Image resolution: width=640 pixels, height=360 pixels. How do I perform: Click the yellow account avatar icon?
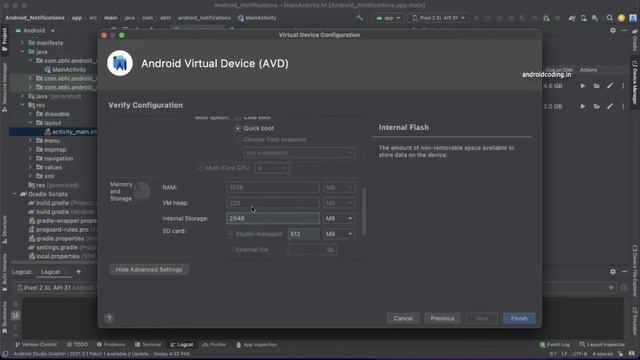tap(621, 18)
